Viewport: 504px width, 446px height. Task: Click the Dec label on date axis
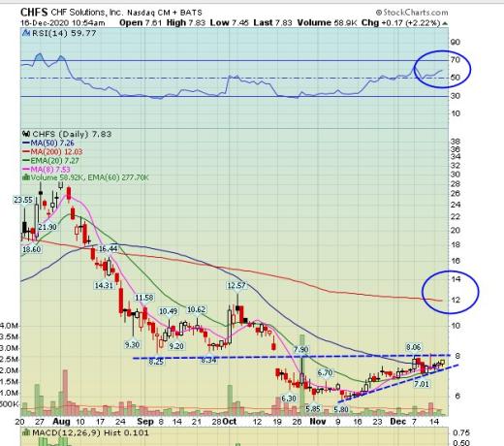pyautogui.click(x=398, y=422)
